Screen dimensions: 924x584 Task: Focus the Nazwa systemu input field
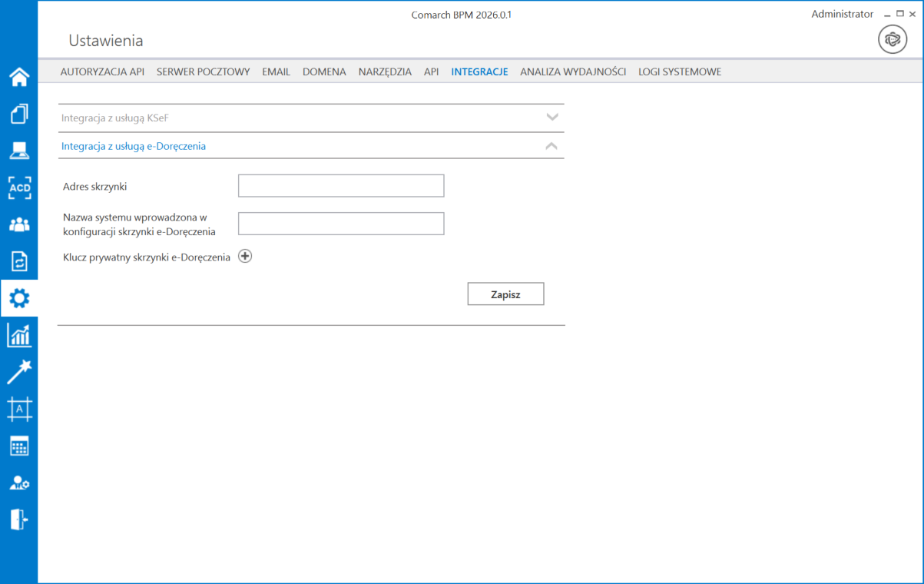pyautogui.click(x=341, y=224)
